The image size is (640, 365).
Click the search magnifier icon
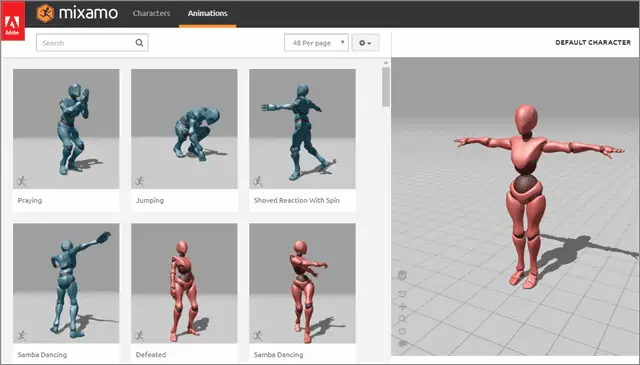139,42
